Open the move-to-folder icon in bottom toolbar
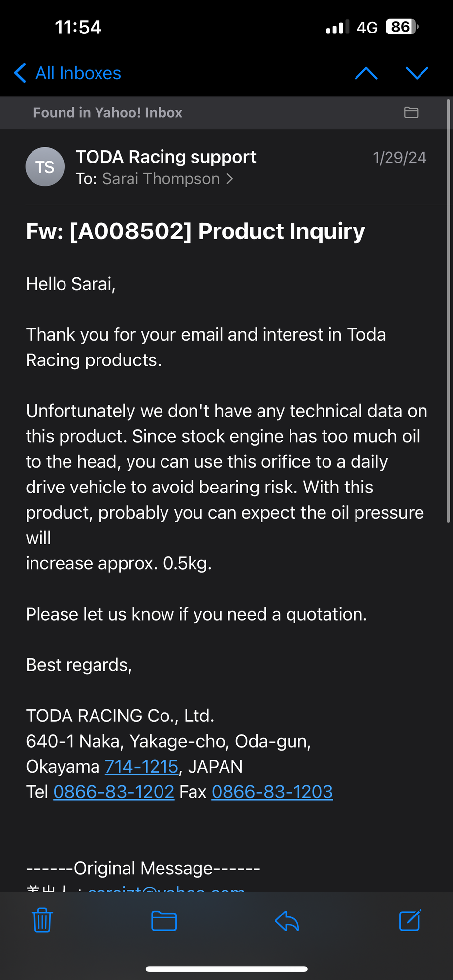Screen dimensions: 453x980 (164, 920)
